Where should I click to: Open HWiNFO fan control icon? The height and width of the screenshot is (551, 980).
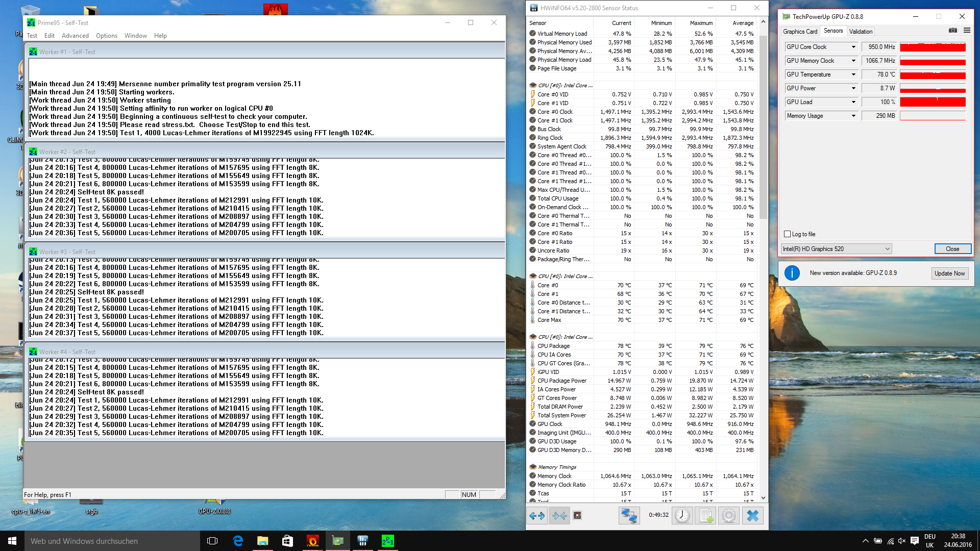pyautogui.click(x=577, y=516)
